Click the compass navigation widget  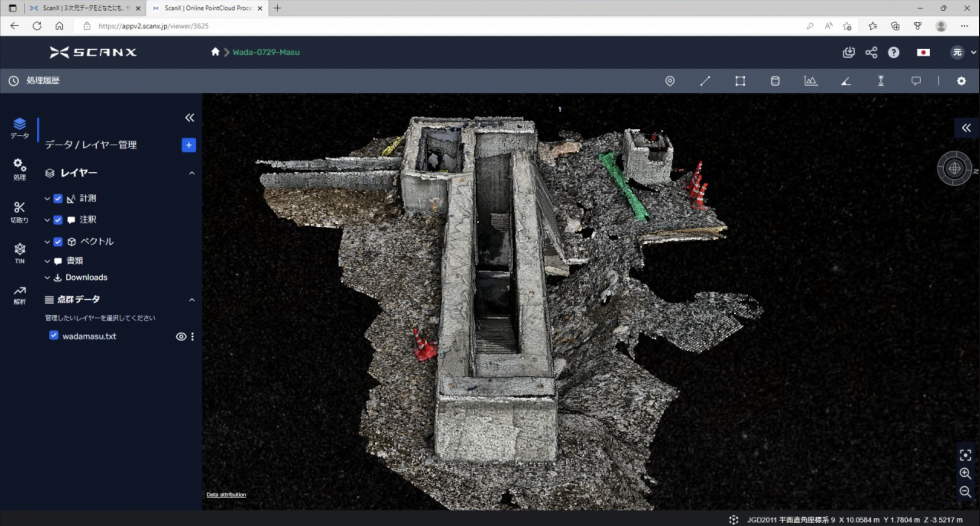954,168
